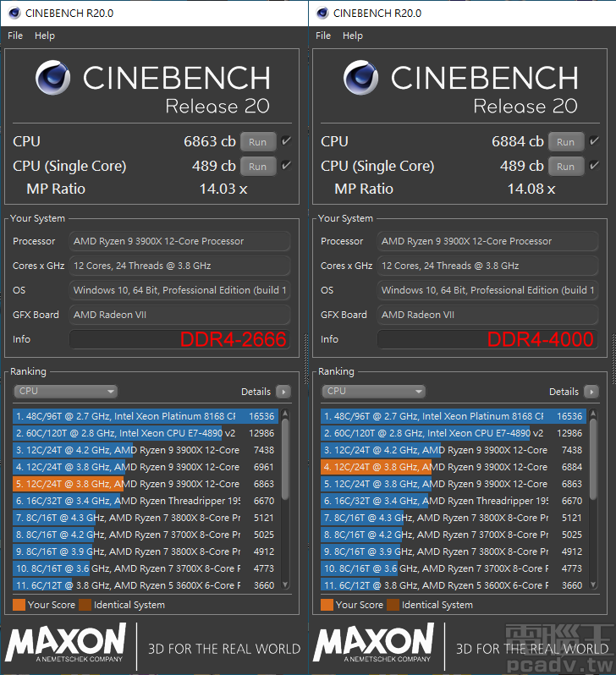The height and width of the screenshot is (675, 616).
Task: Select Xeon Platinum 8168 row in left ranking
Action: pyautogui.click(x=146, y=416)
